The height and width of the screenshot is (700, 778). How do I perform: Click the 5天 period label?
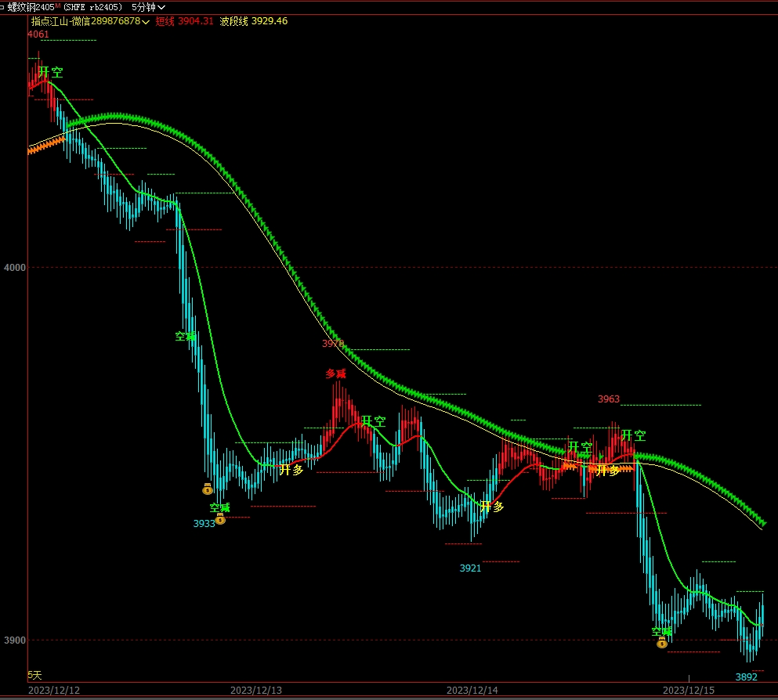point(34,675)
